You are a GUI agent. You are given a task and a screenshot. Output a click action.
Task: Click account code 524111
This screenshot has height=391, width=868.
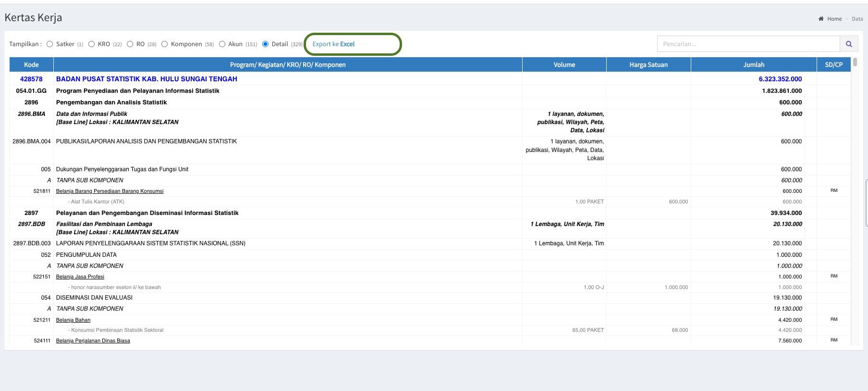coord(42,341)
